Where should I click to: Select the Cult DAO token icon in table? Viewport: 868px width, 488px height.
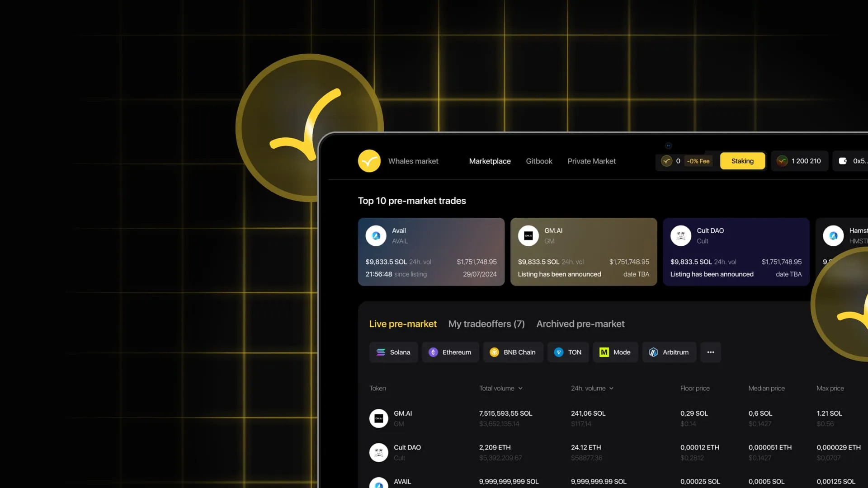tap(379, 452)
